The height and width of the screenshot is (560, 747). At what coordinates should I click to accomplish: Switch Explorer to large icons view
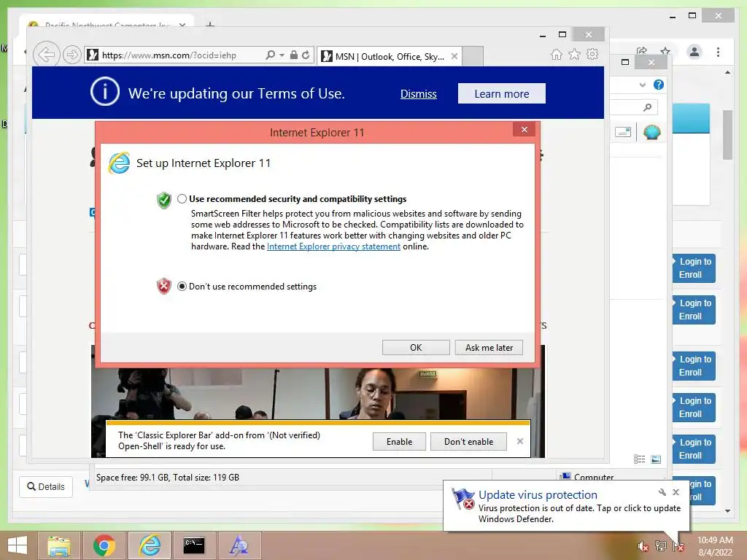(x=656, y=459)
